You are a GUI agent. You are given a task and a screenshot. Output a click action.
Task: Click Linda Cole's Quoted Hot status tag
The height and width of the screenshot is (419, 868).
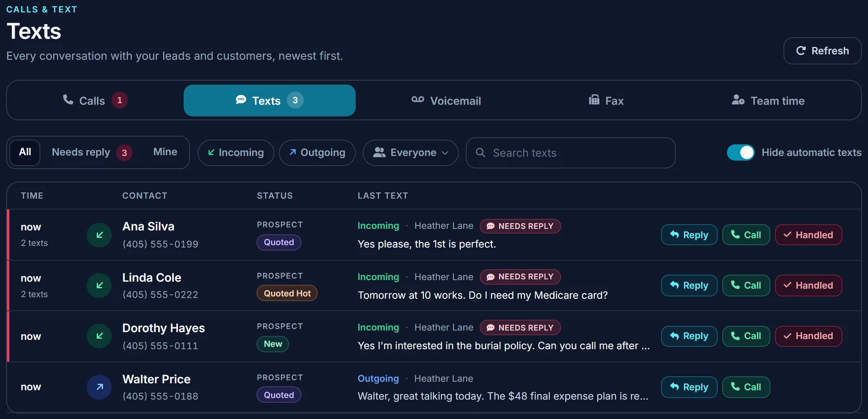(x=287, y=293)
